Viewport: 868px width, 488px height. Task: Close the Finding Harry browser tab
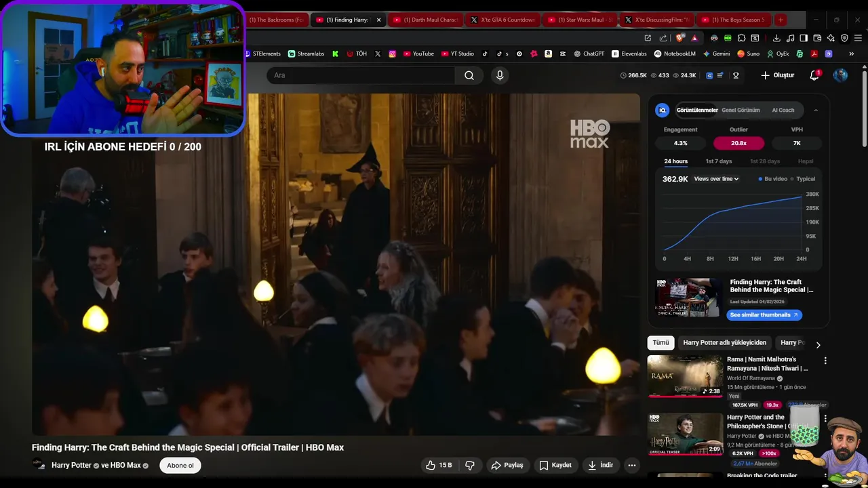[x=378, y=20]
